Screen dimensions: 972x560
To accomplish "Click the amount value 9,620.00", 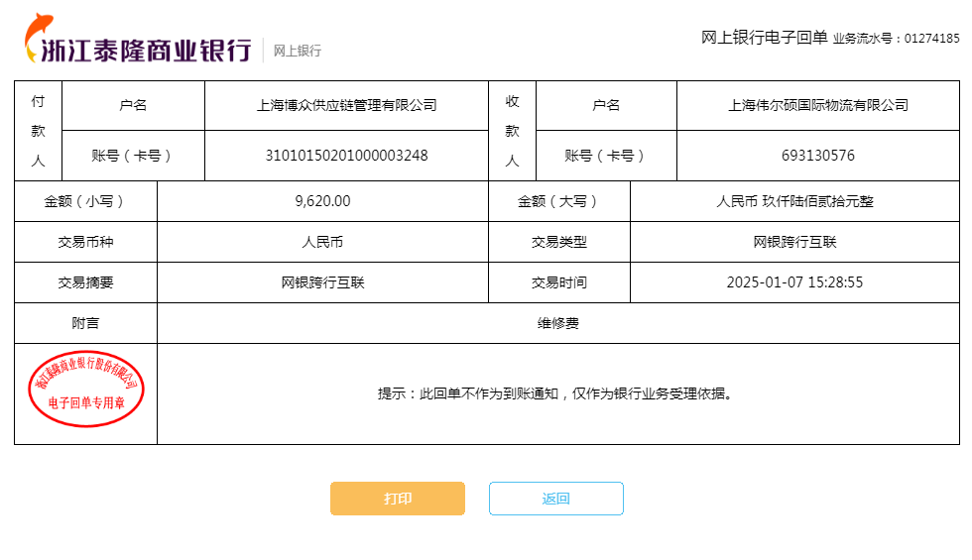I will click(322, 201).
